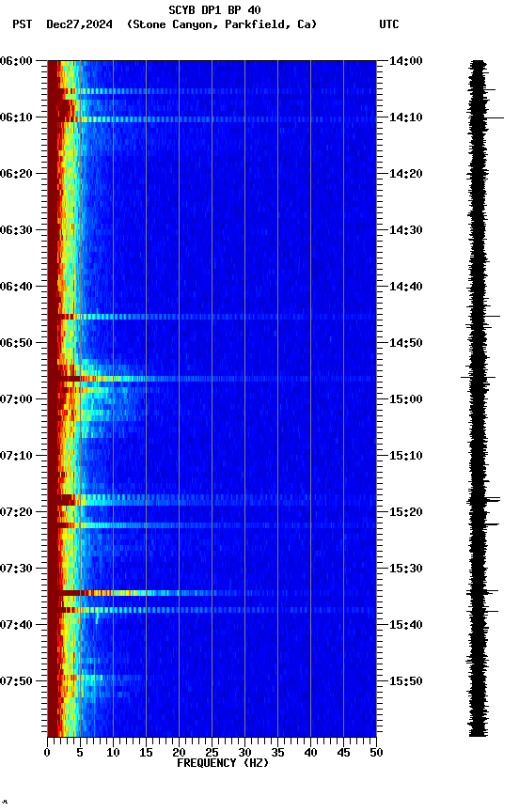The image size is (519, 812).
Task: Click the "14:30" UTC time label
Action: point(406,230)
